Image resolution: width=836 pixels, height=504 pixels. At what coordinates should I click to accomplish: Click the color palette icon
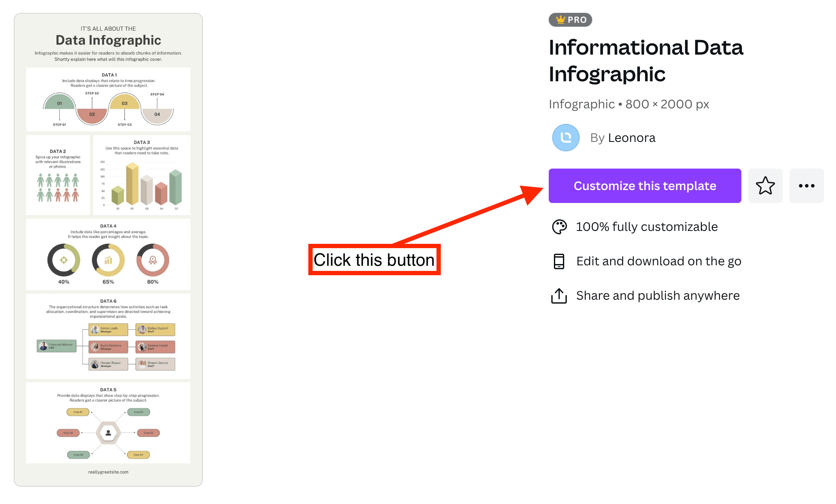pyautogui.click(x=559, y=227)
